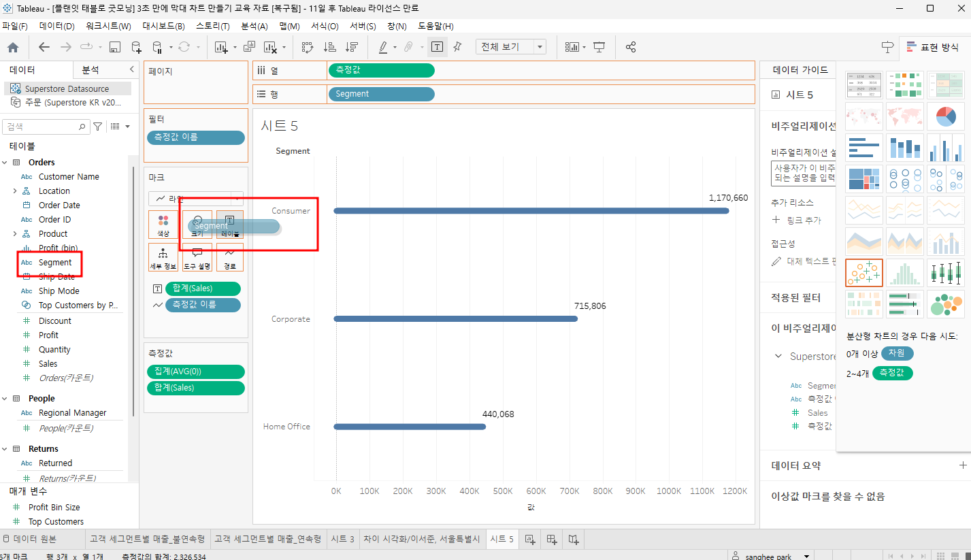
Task: Switch to the 시트 3 sheet tab
Action: point(342,539)
